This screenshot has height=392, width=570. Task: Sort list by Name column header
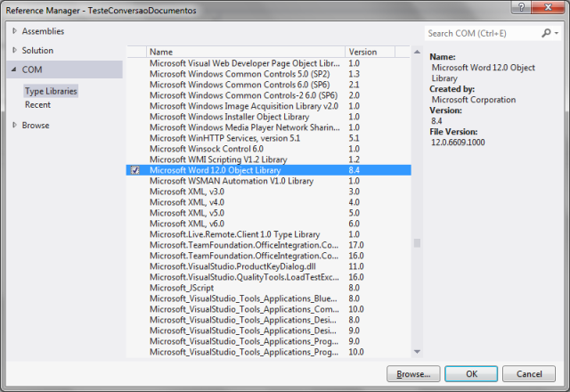tap(245, 52)
